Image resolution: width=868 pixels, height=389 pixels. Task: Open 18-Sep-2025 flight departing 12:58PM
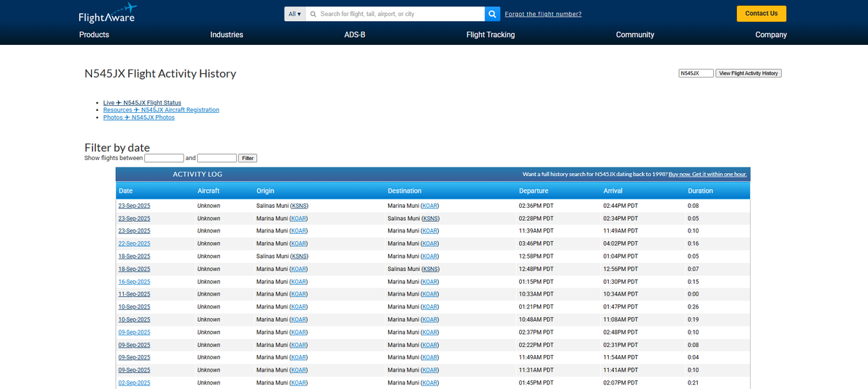(134, 256)
